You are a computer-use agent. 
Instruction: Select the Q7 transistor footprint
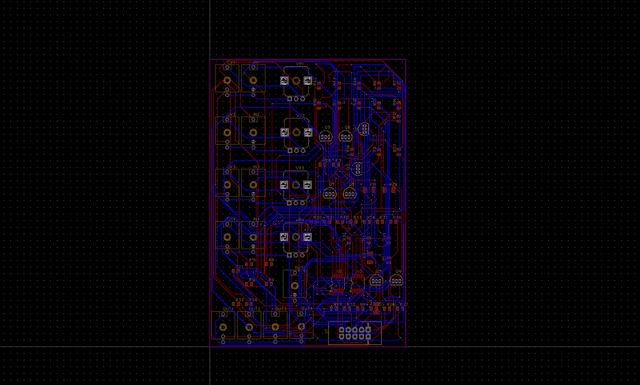point(330,194)
